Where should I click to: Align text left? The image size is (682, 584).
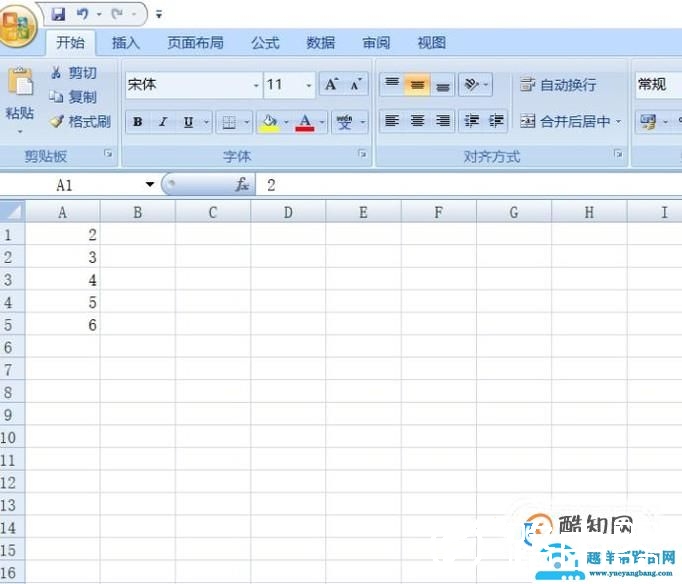392,120
